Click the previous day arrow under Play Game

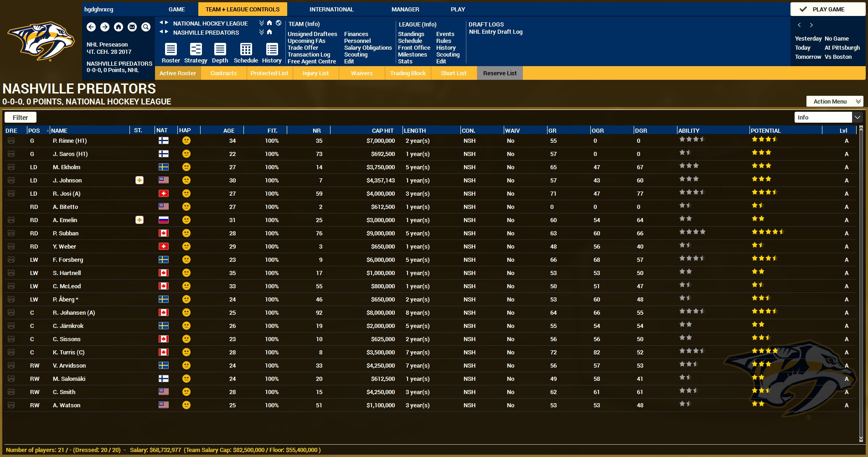(x=799, y=25)
